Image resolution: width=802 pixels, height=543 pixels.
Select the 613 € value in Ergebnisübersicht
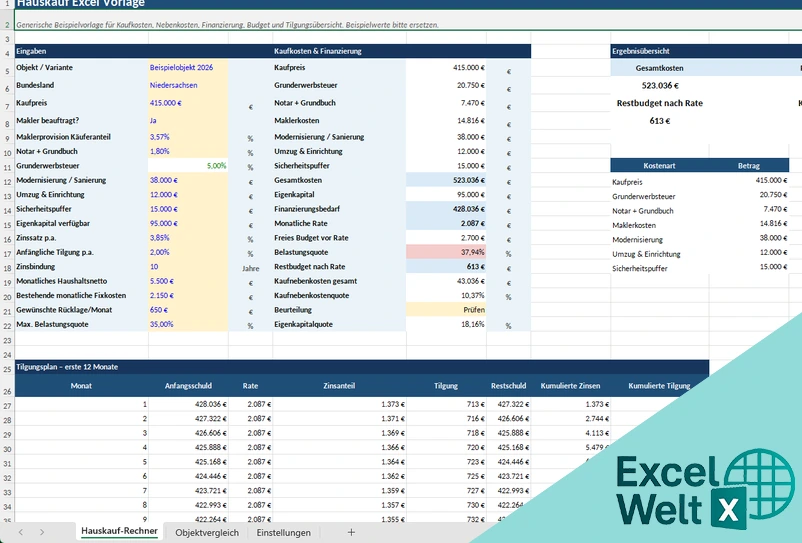point(660,121)
